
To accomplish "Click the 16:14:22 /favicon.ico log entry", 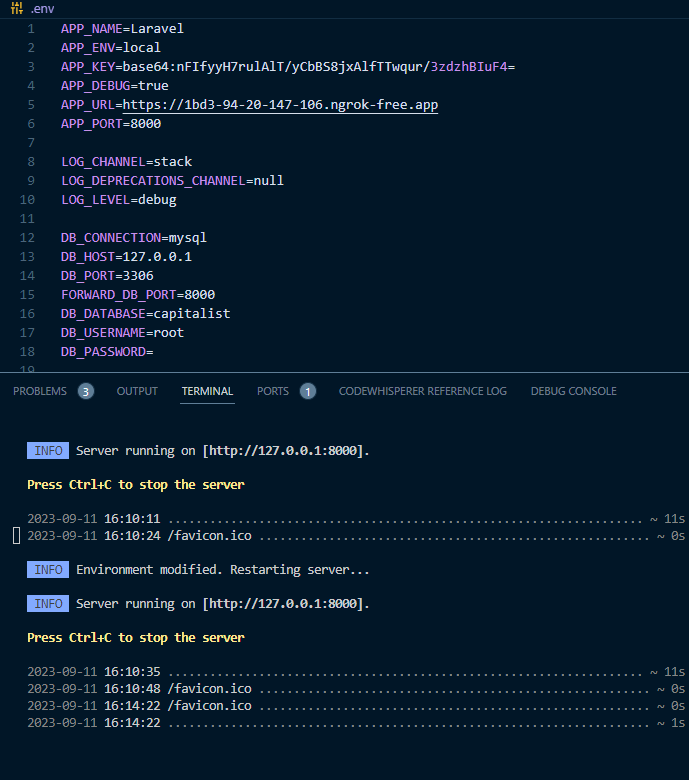I will 356,706.
